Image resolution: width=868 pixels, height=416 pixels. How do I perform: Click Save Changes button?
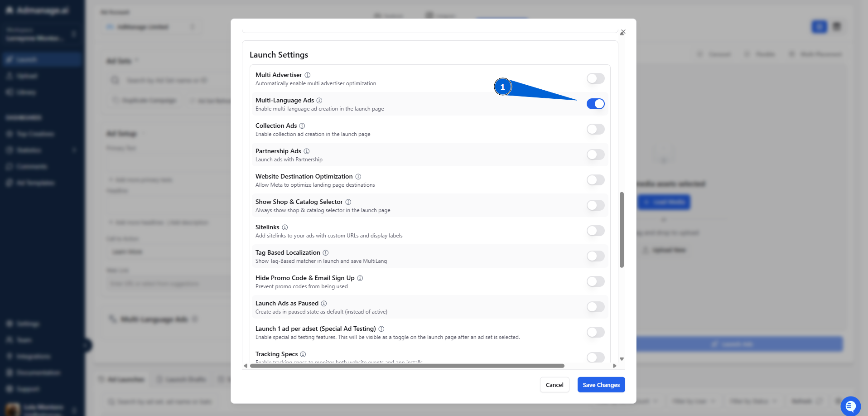[601, 385]
